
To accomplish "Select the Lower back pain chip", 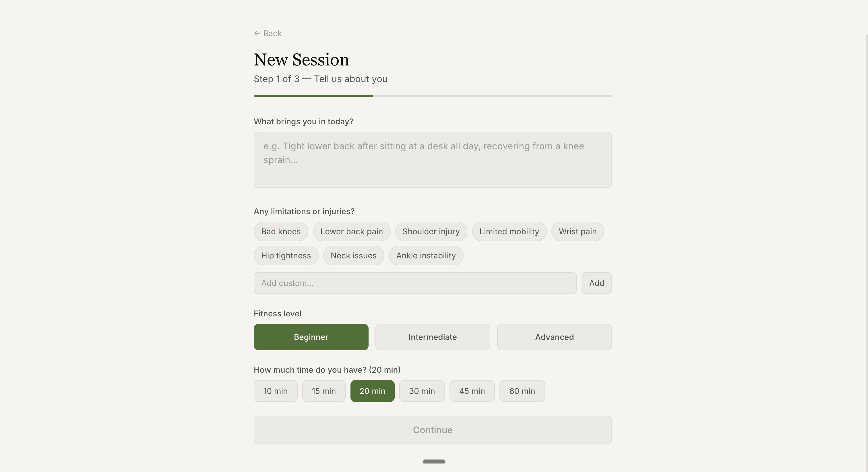I will pyautogui.click(x=351, y=231).
